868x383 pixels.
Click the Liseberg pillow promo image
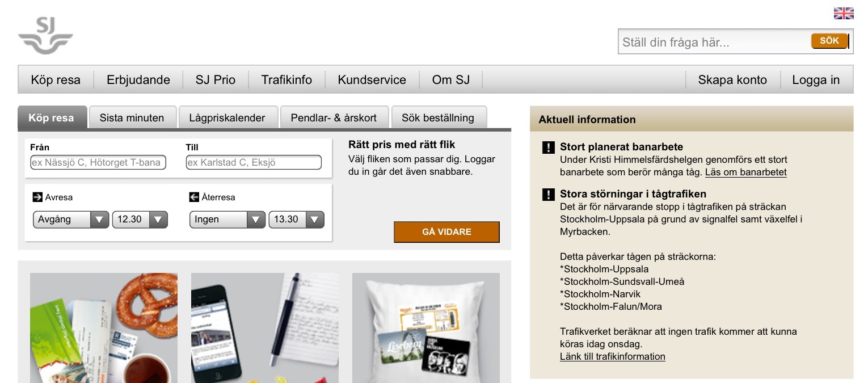[425, 327]
